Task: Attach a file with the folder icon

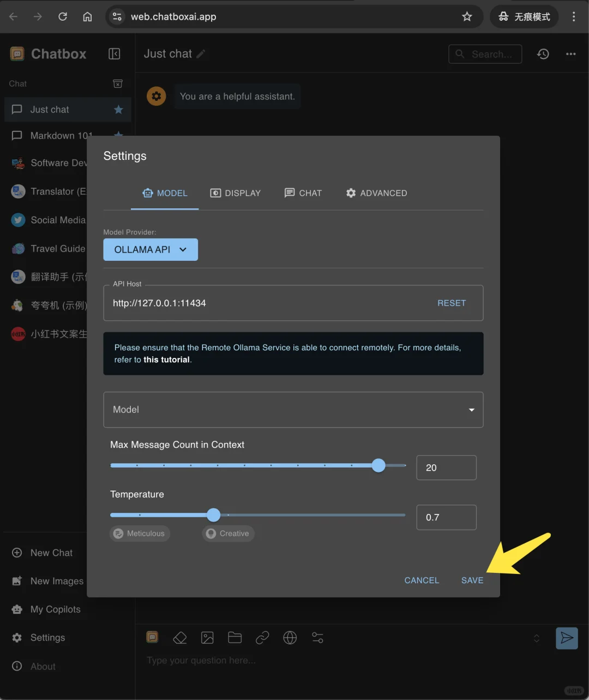Action: click(235, 638)
